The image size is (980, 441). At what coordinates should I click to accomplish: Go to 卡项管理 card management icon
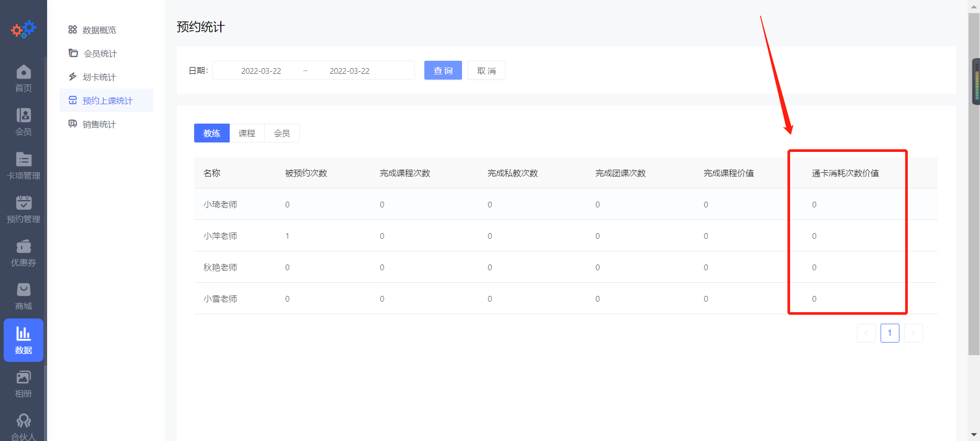tap(24, 166)
